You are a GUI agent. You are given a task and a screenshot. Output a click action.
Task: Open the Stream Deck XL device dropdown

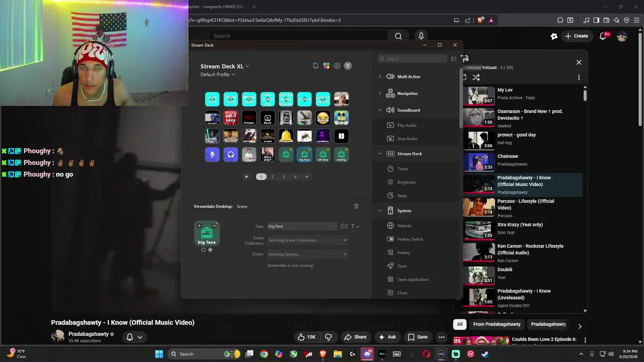(x=225, y=66)
